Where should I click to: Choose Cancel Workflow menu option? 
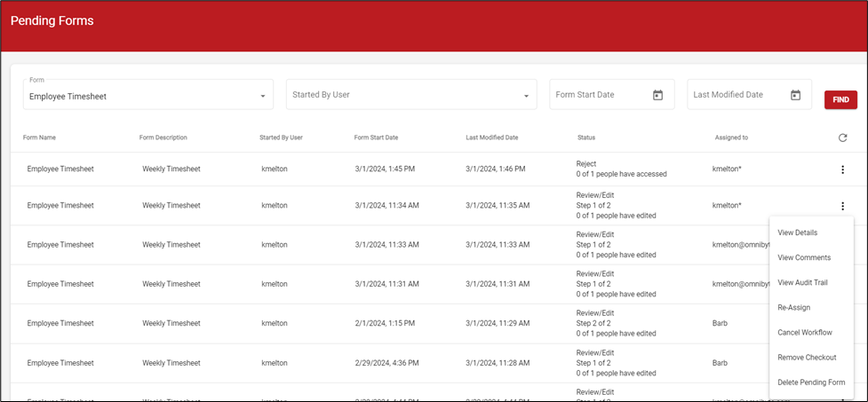[804, 332]
